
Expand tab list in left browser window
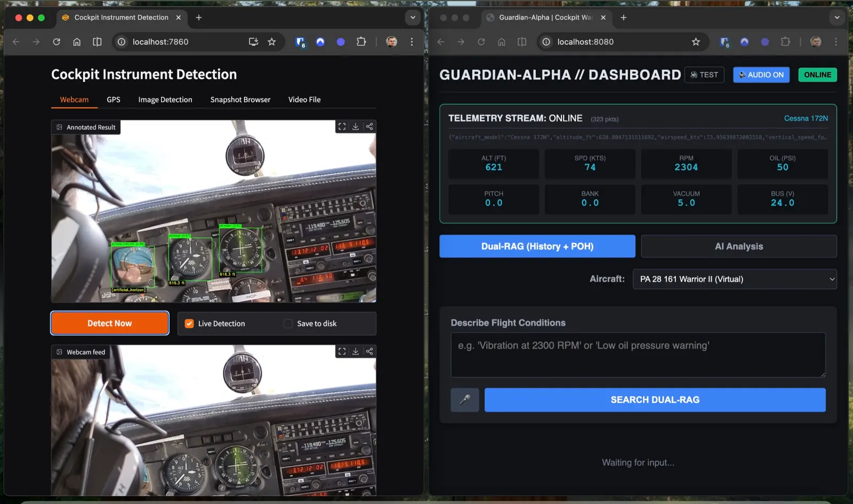[413, 18]
